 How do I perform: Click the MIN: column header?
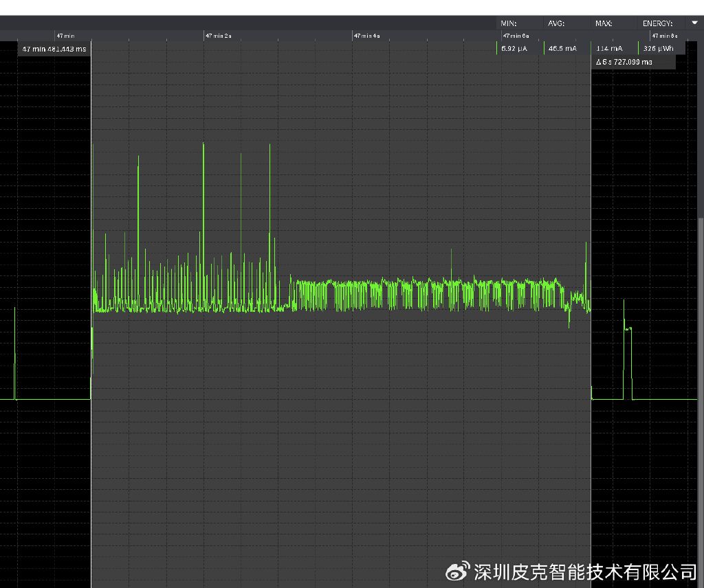(509, 23)
